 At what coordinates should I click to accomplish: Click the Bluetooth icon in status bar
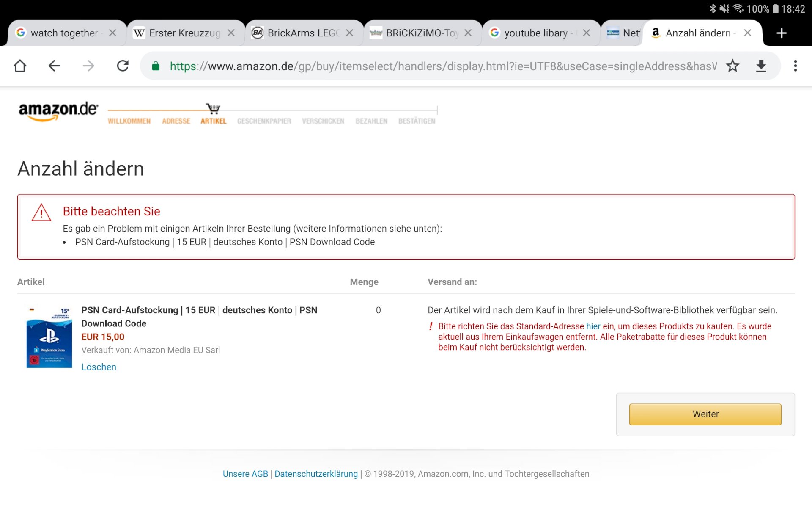pos(713,9)
